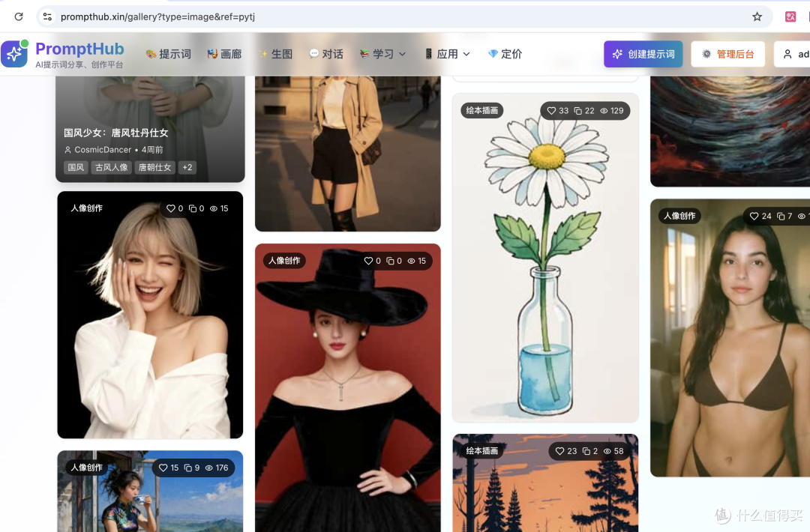The height and width of the screenshot is (532, 810).
Task: Copy icon showing 7 on right portrait card
Action: (x=781, y=217)
